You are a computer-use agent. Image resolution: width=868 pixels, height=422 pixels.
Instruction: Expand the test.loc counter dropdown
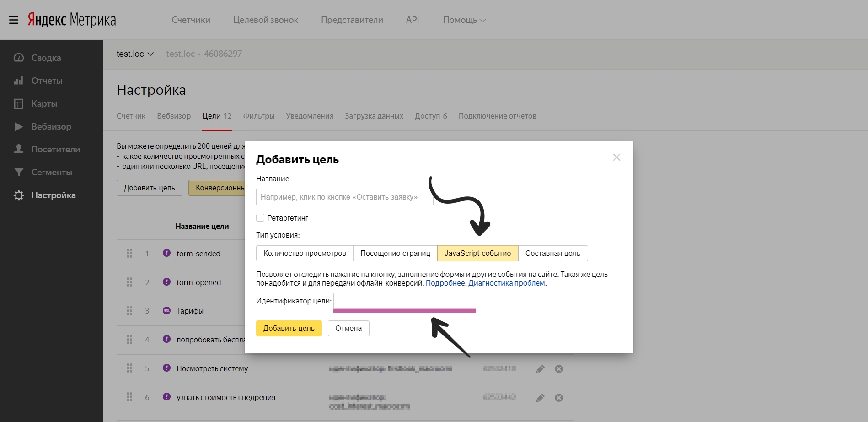(x=135, y=54)
